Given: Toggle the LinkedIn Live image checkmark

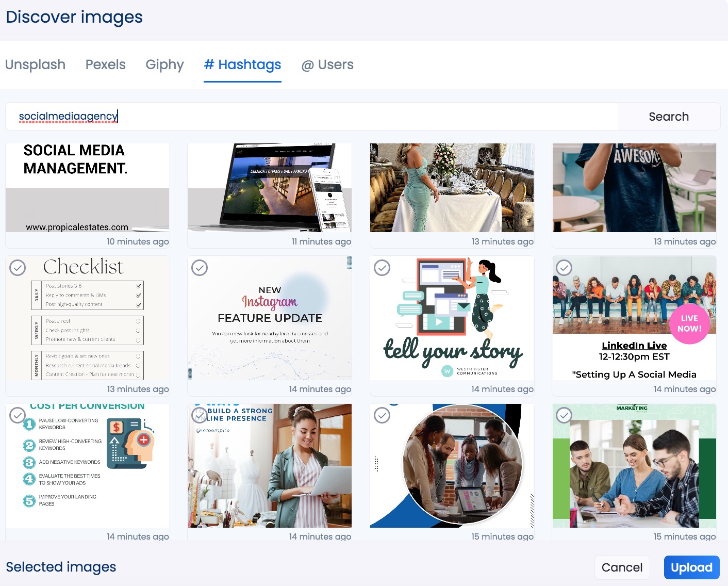Looking at the screenshot, I should (564, 268).
